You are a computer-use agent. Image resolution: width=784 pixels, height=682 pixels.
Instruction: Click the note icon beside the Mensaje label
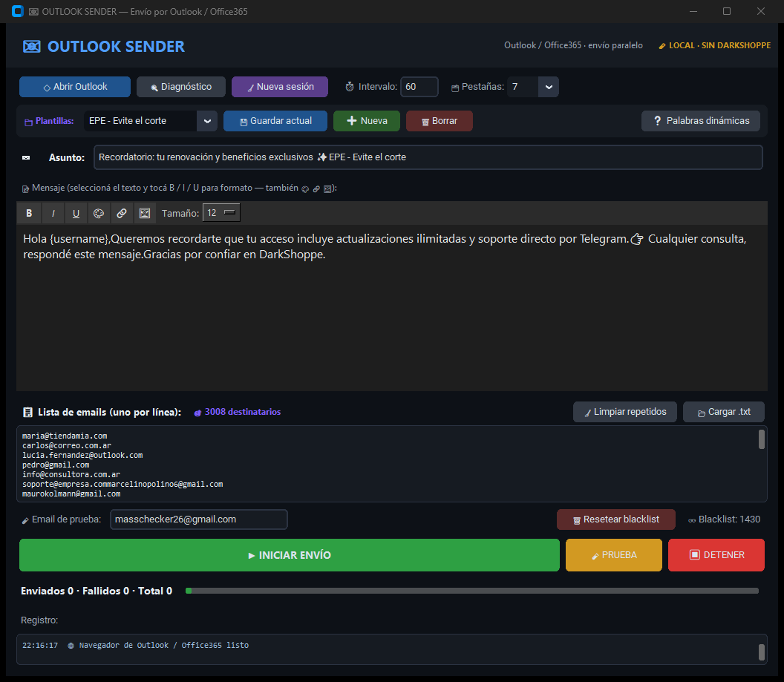[25, 188]
